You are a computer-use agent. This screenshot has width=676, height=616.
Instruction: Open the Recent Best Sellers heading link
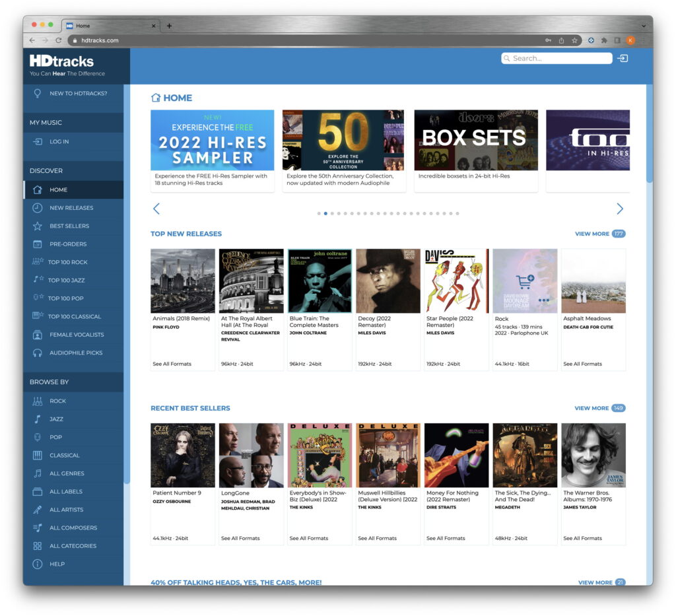[x=190, y=408]
